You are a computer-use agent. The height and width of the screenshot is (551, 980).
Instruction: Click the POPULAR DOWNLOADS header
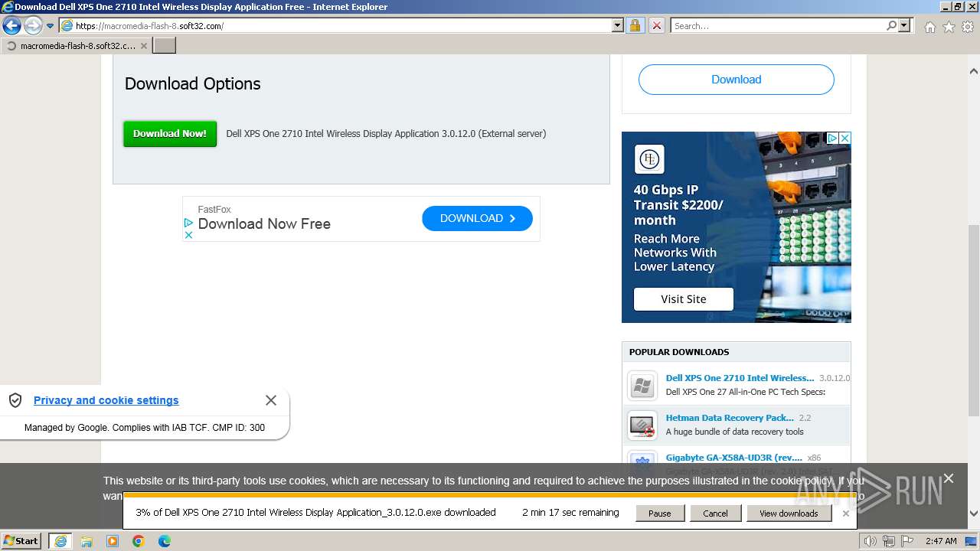click(679, 352)
